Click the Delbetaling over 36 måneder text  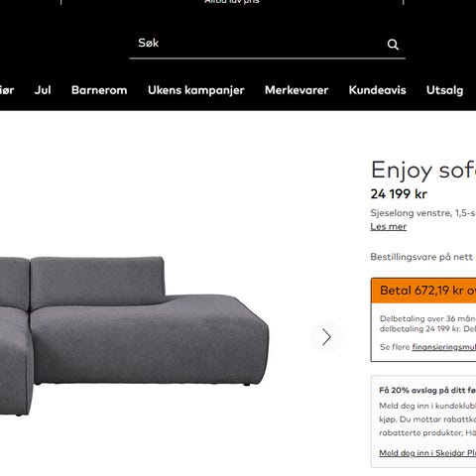pos(427,318)
